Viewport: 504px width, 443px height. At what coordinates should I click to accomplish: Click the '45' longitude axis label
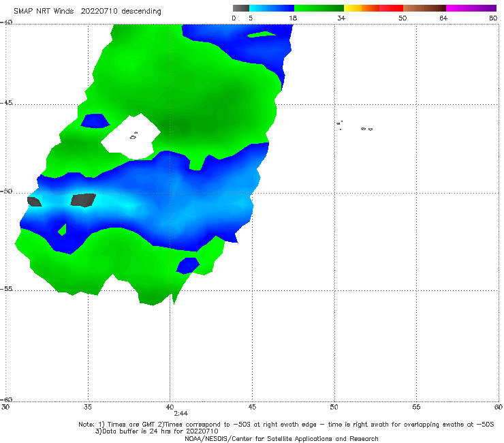coord(252,407)
